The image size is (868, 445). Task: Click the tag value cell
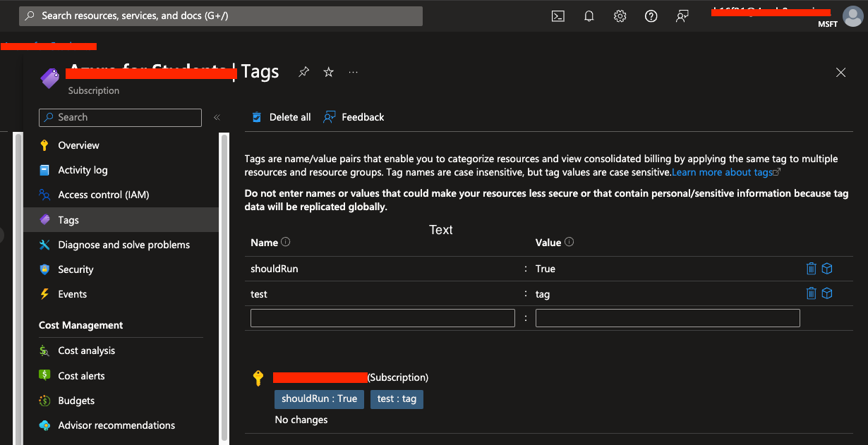[543, 294]
